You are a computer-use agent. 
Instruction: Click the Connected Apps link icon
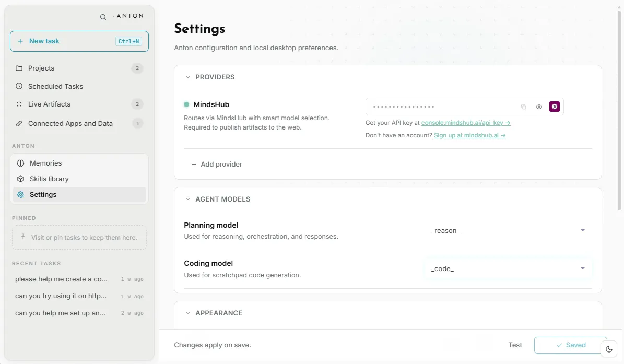point(19,123)
